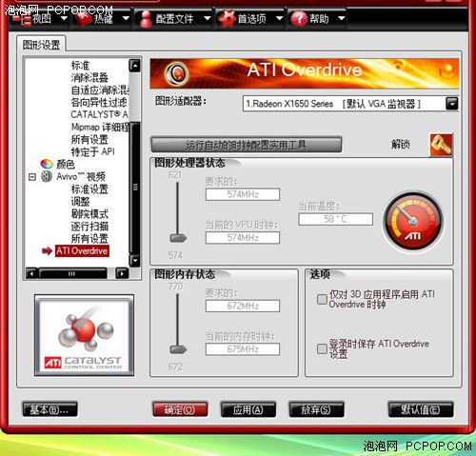Click the ATI temperature gauge dial

coord(413,222)
